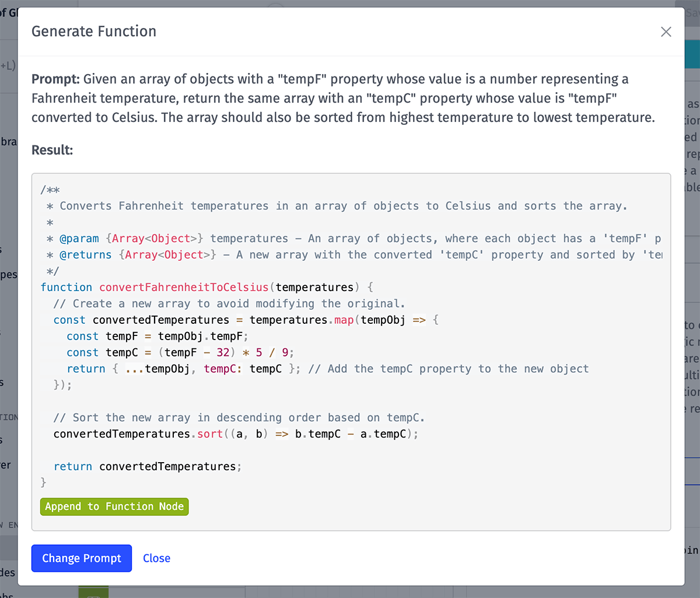Click the Append to Function Node button

[114, 506]
